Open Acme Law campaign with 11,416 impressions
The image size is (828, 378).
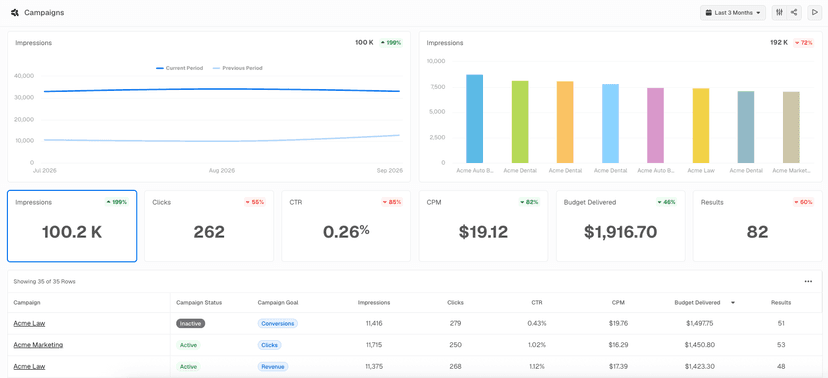click(29, 323)
